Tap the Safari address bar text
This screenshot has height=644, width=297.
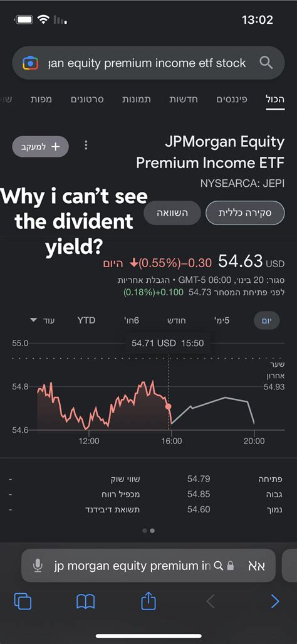pyautogui.click(x=132, y=566)
